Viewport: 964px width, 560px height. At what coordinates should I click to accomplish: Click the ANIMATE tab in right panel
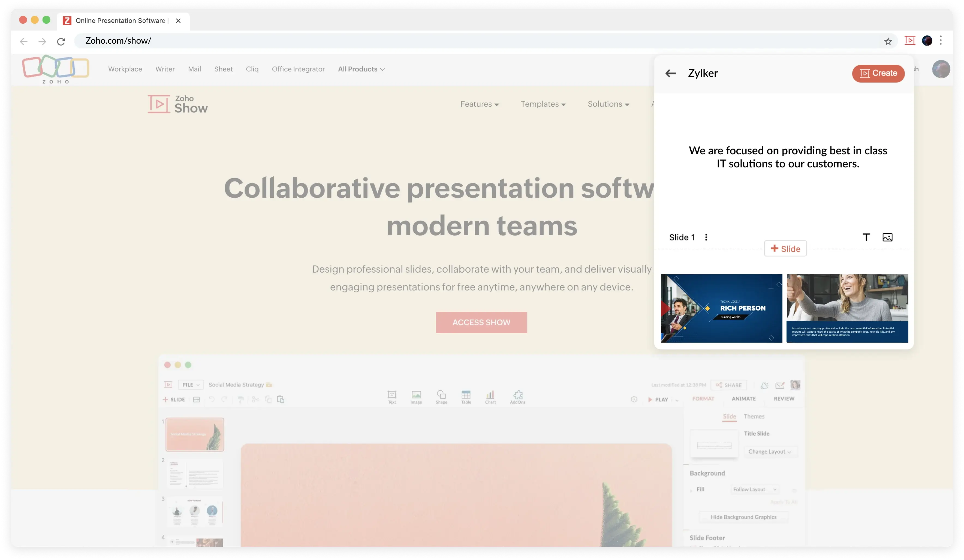tap(744, 399)
